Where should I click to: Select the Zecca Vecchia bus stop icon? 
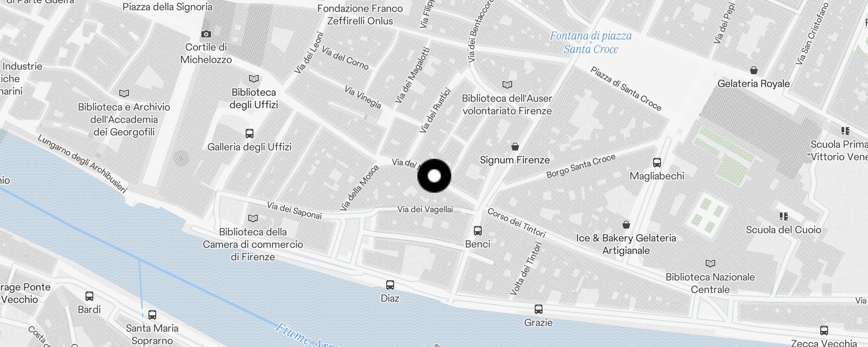[x=824, y=331]
